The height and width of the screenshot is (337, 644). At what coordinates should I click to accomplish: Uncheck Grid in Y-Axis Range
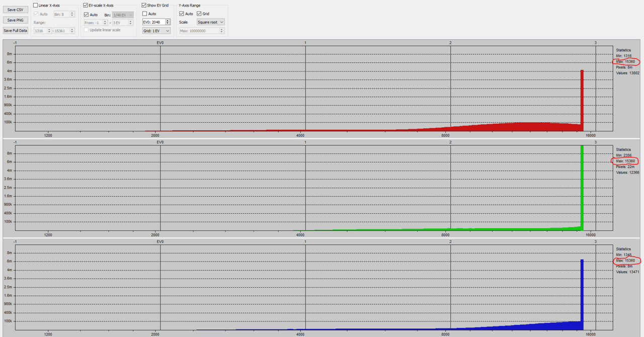pos(199,14)
